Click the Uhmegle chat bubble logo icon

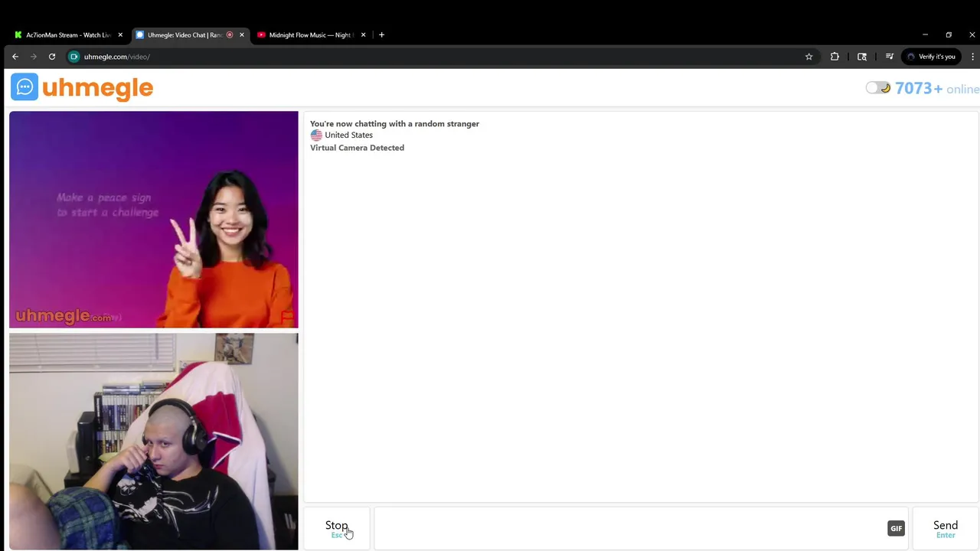[24, 87]
